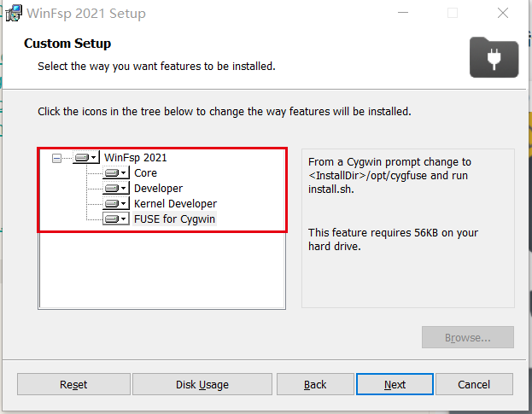Select the FUSE for Cygwin tree item
Screen dimensions: 532x414
(x=174, y=219)
